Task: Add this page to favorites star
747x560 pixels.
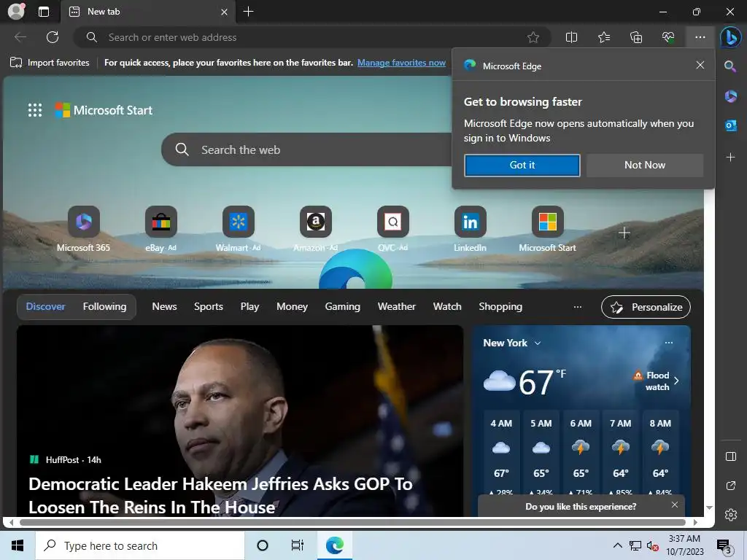Action: [533, 37]
